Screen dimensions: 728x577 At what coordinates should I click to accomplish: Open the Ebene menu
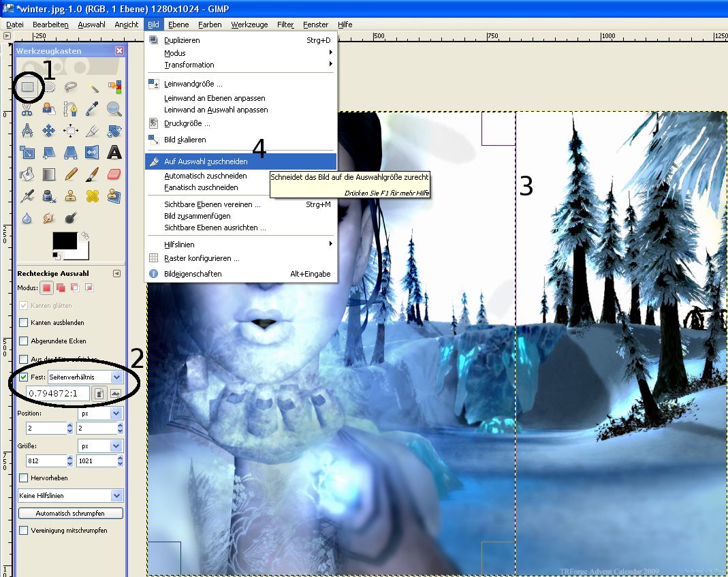point(178,25)
